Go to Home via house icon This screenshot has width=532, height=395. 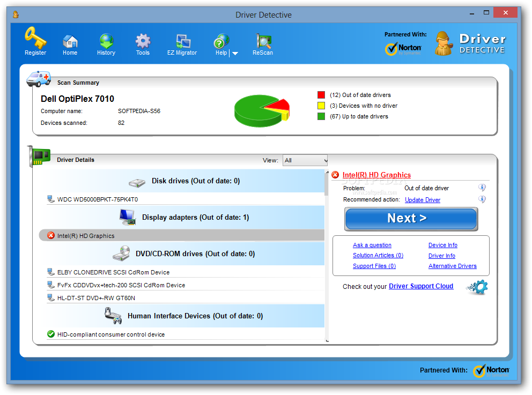tap(70, 41)
